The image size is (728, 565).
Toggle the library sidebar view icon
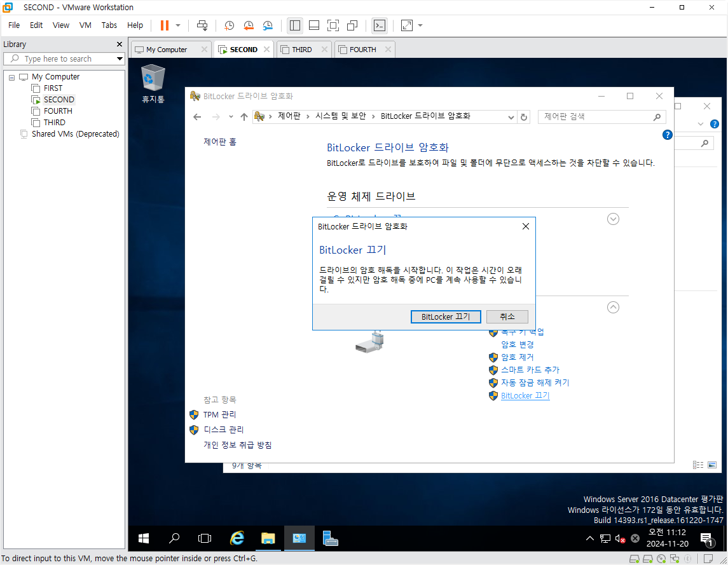coord(295,25)
